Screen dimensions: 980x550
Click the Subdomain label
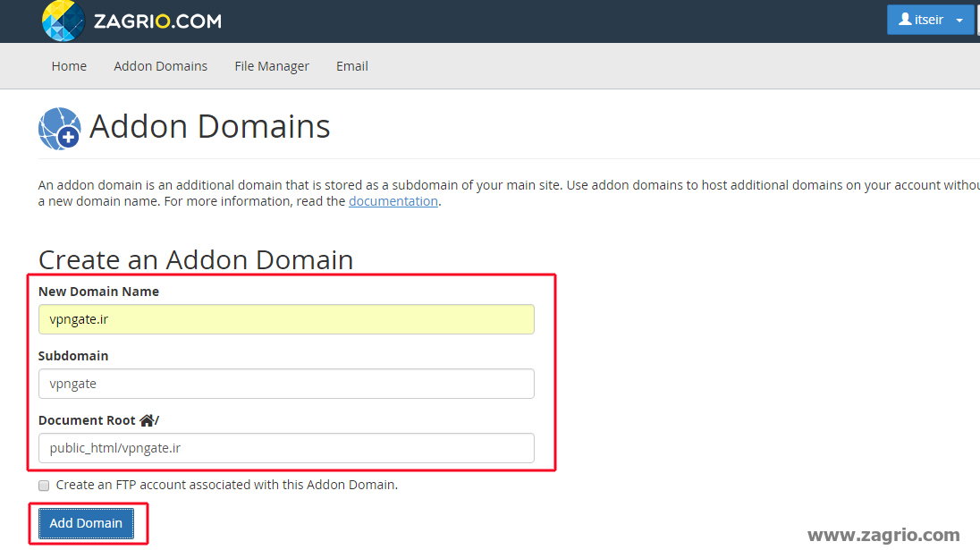[x=73, y=356]
